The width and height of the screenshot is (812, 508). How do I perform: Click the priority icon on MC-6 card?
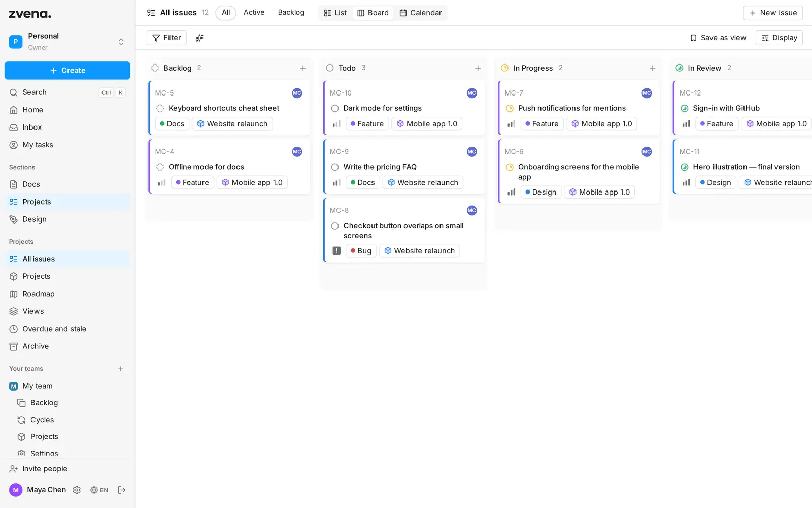tap(512, 192)
